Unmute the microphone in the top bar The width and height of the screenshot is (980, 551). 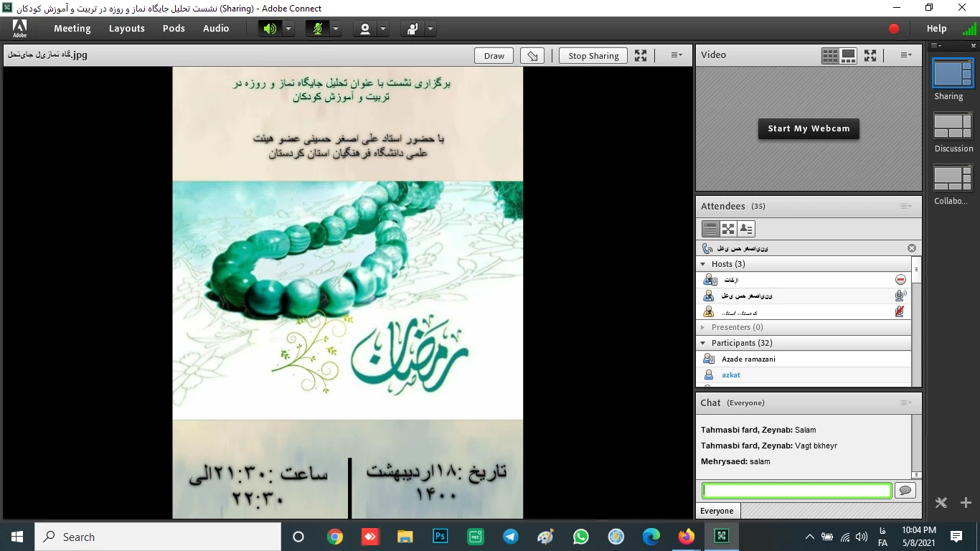click(317, 29)
